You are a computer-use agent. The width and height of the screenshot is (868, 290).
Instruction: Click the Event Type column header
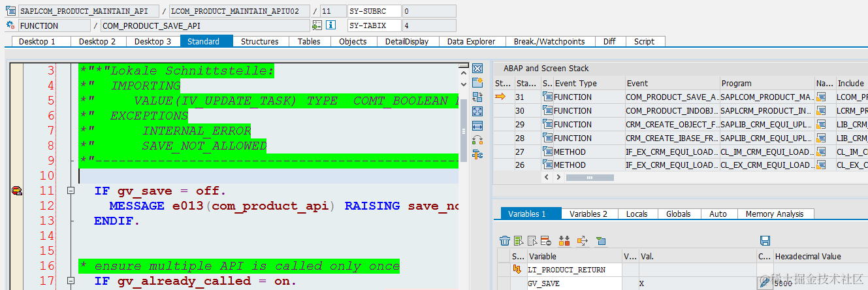pyautogui.click(x=589, y=83)
